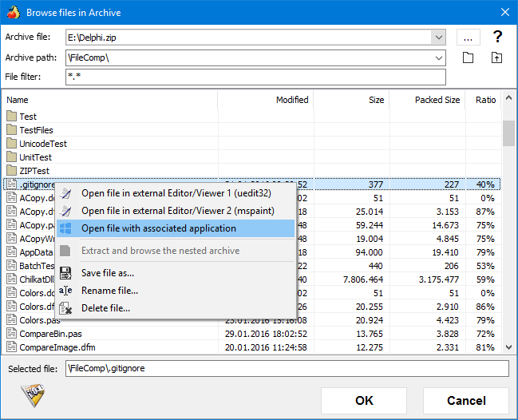Click the go up one folder icon
Image resolution: width=518 pixels, height=420 pixels.
point(497,57)
